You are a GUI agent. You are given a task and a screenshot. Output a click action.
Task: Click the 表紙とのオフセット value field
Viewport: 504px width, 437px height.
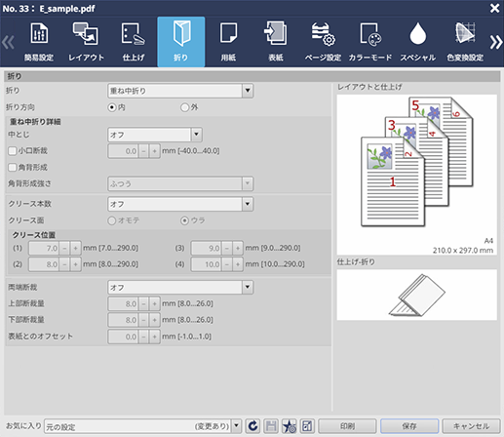123,337
